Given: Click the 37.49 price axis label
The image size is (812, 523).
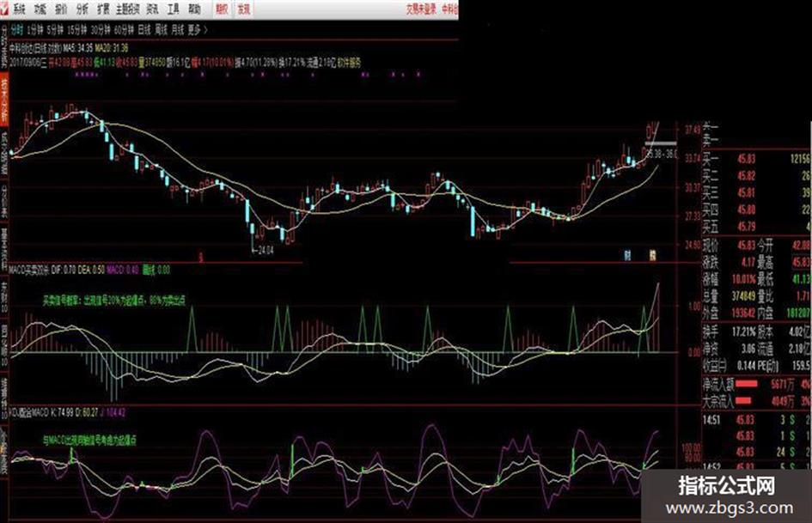Looking at the screenshot, I should coord(693,130).
